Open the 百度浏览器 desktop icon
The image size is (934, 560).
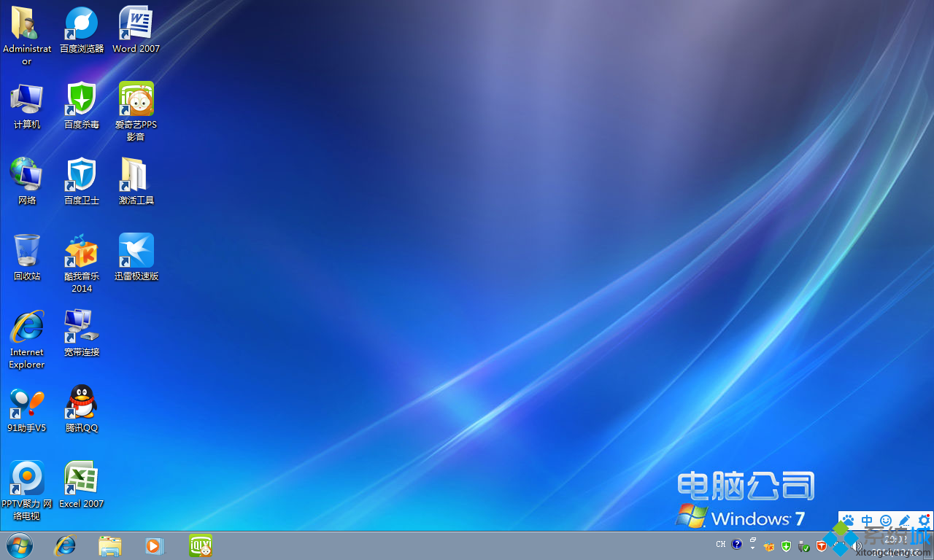pyautogui.click(x=81, y=22)
